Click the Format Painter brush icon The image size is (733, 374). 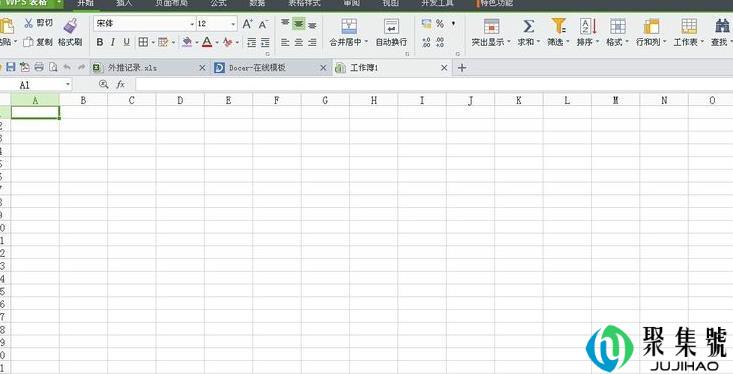click(71, 26)
